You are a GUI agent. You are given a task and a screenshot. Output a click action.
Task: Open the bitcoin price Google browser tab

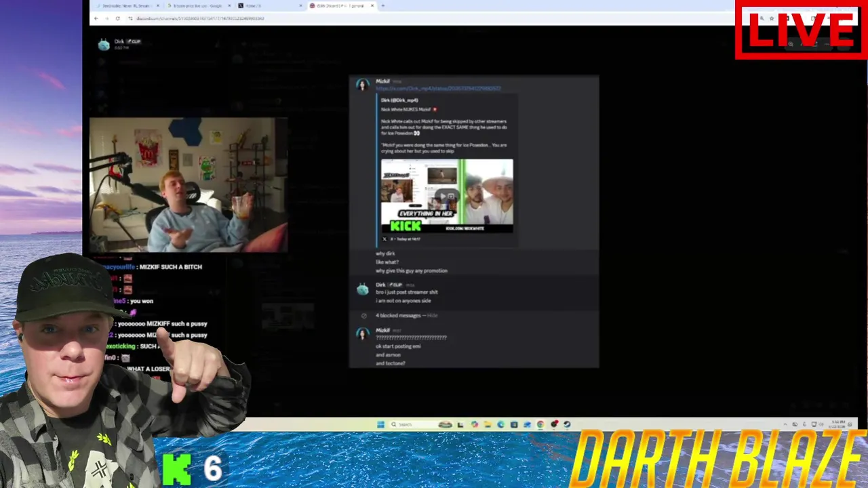tap(199, 5)
